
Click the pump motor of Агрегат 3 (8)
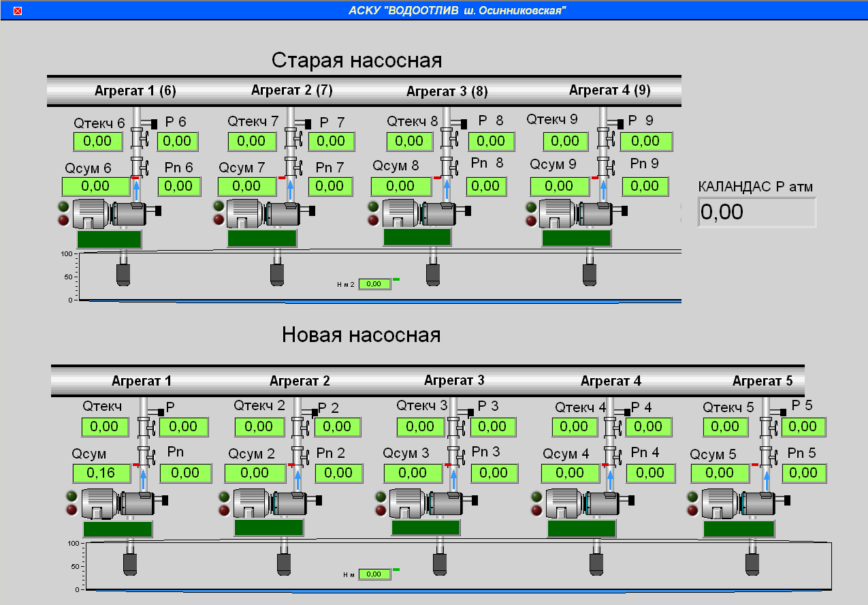417,213
